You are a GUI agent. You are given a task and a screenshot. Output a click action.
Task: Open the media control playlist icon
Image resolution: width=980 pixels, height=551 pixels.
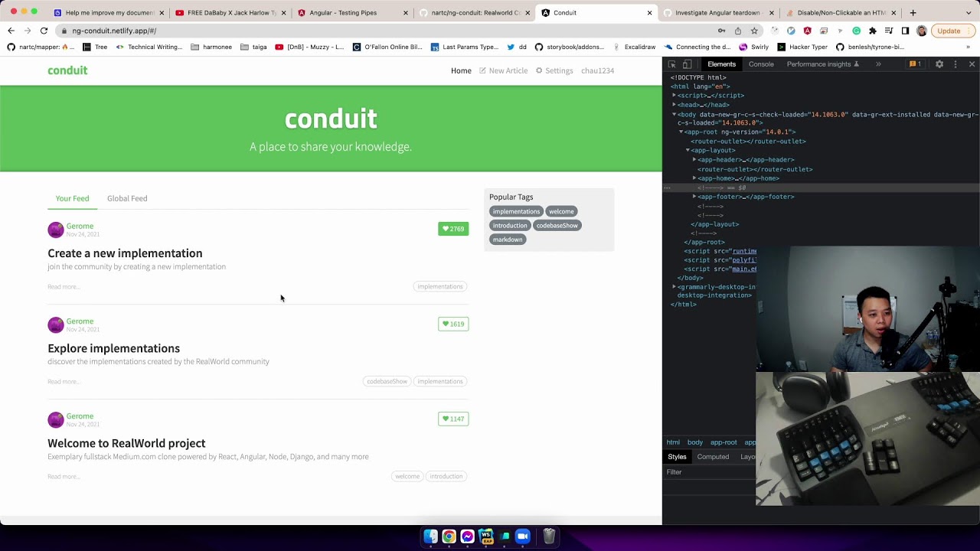889,31
